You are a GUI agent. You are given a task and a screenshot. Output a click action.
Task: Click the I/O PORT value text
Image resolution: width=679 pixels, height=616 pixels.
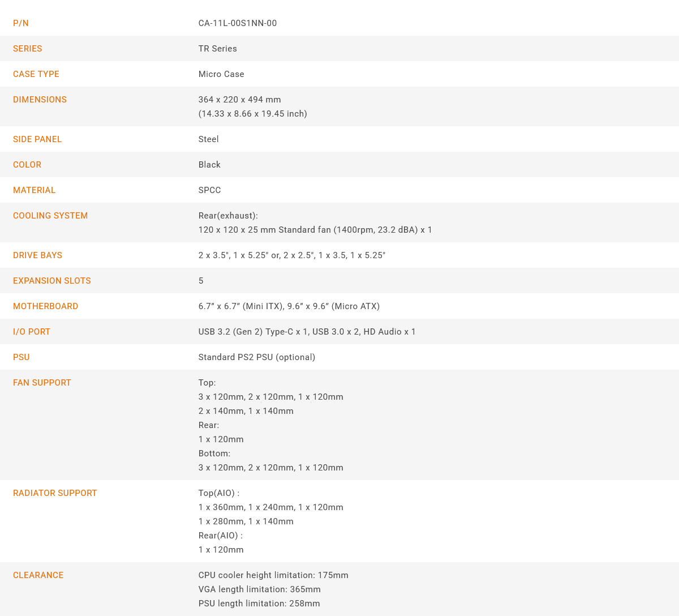pos(307,332)
